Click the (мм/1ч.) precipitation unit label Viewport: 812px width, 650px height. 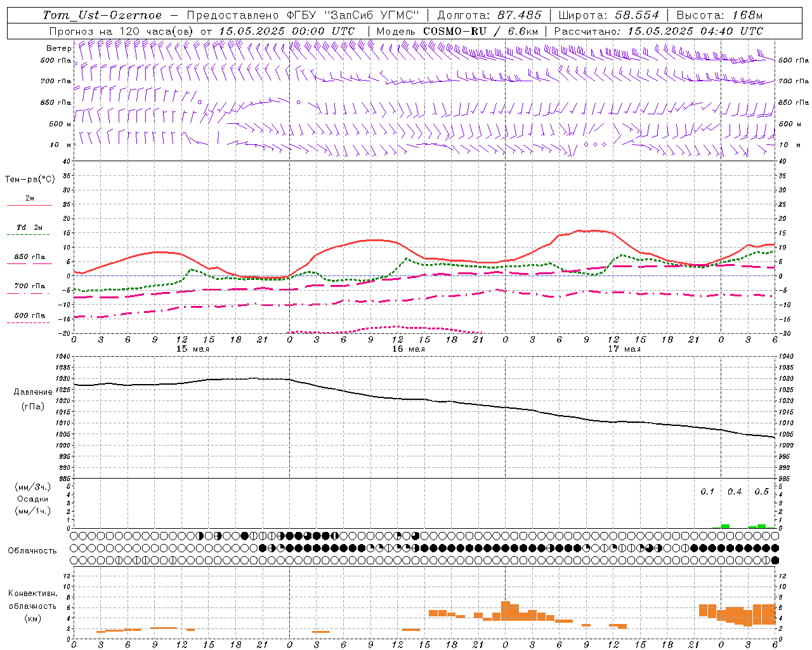point(33,511)
